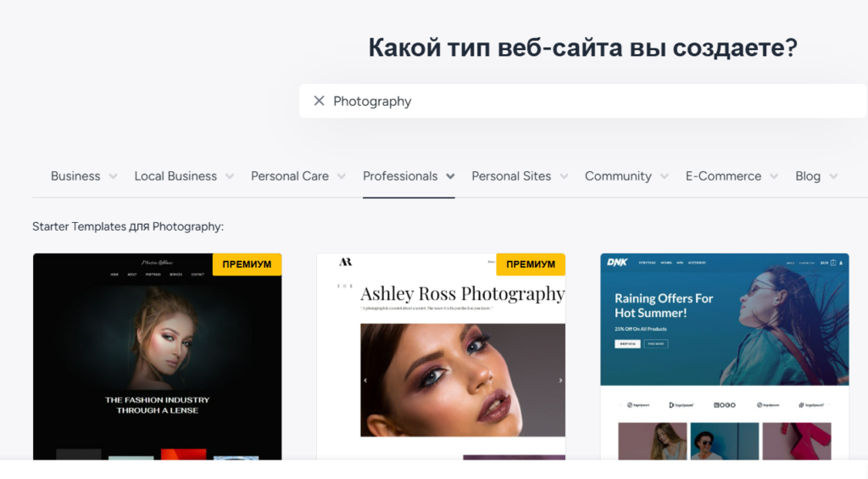Click the right arrow on Ashley Ross slider
The height and width of the screenshot is (479, 868).
pos(560,381)
